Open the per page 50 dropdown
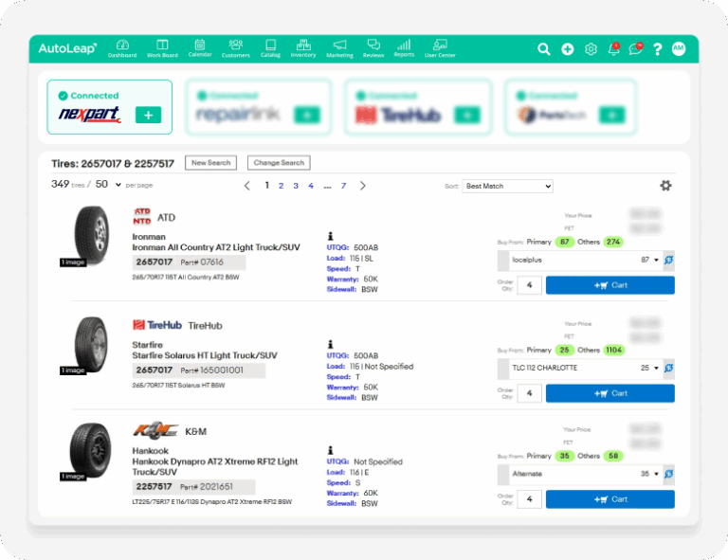Viewport: 728px width, 560px height. [108, 185]
